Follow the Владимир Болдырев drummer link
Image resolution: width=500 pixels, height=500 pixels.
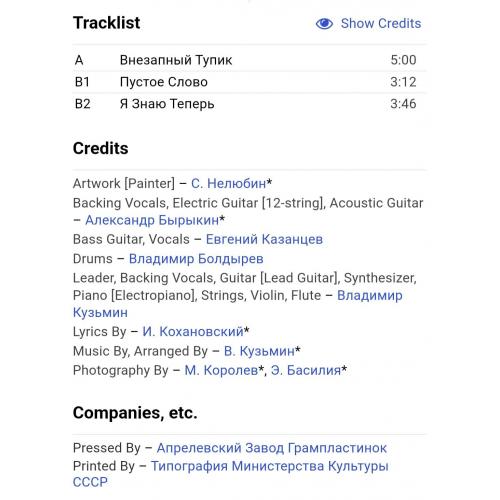pos(196,259)
